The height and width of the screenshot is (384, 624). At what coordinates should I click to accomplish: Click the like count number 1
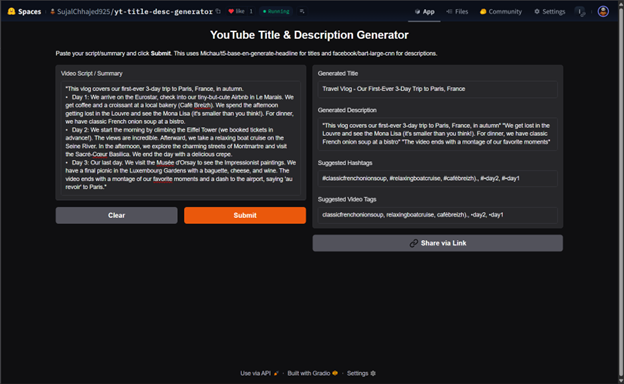(x=251, y=11)
